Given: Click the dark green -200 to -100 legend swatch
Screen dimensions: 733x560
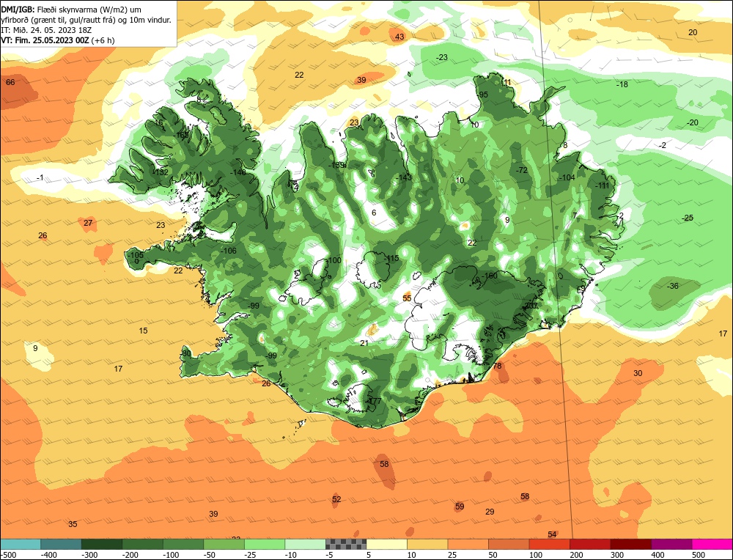Looking at the screenshot, I should 143,544.
